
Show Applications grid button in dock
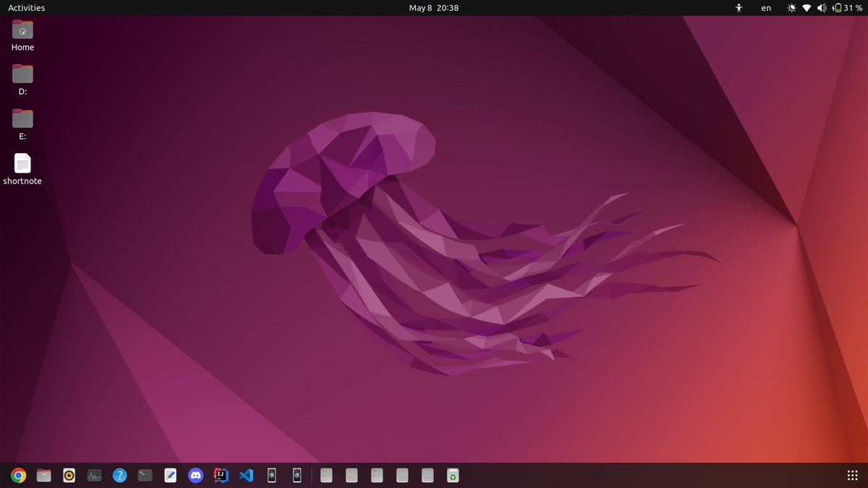click(852, 475)
